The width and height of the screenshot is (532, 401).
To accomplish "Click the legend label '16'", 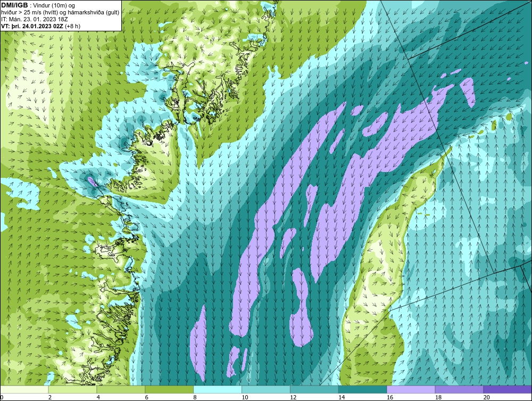I will (390, 397).
